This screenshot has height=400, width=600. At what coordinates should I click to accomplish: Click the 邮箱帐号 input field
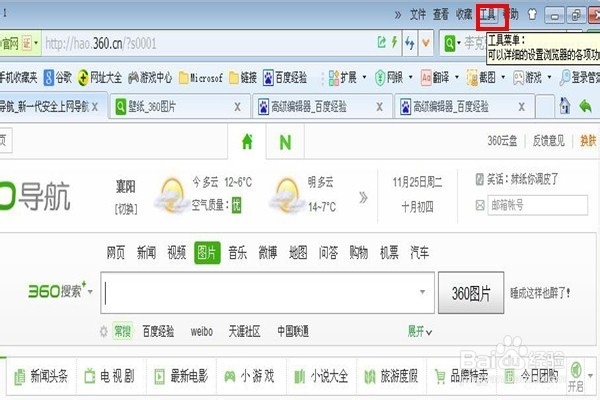538,206
